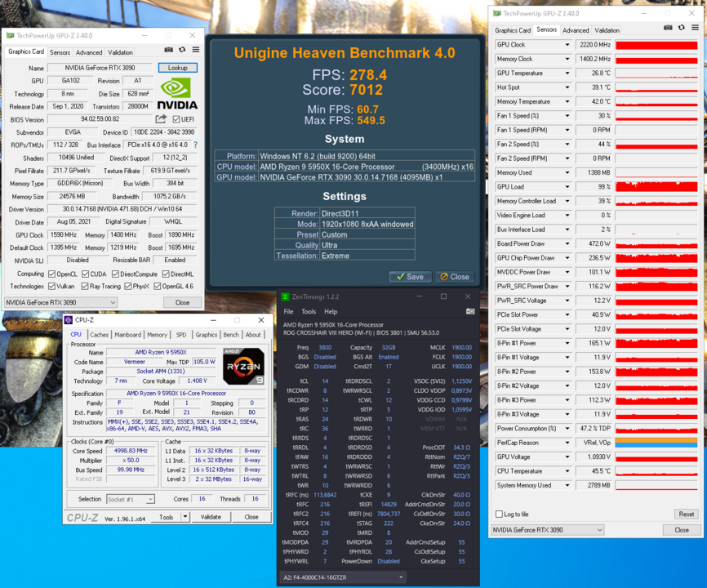The image size is (707, 588).
Task: Expand the Memory Clock sensor dropdown arrow
Action: click(x=567, y=59)
